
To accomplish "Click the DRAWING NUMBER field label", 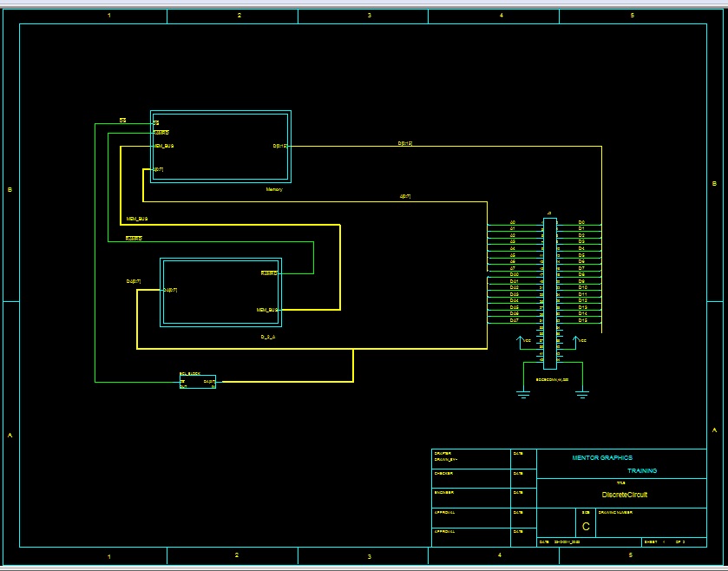I will (x=615, y=513).
